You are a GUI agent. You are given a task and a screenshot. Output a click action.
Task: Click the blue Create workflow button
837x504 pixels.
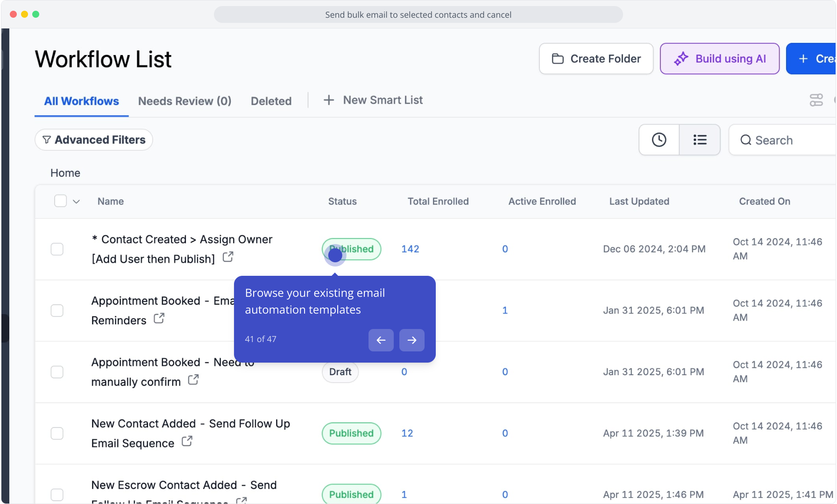coord(811,59)
